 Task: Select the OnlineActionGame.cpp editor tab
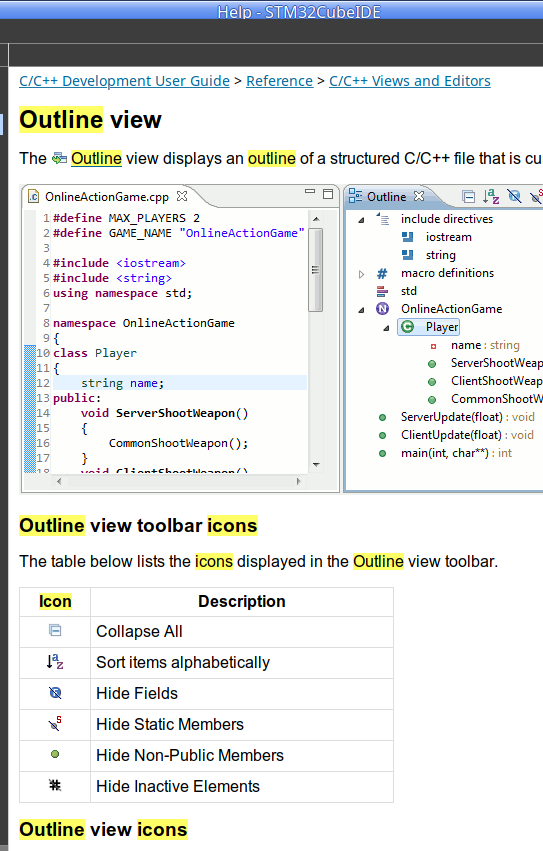tap(107, 196)
